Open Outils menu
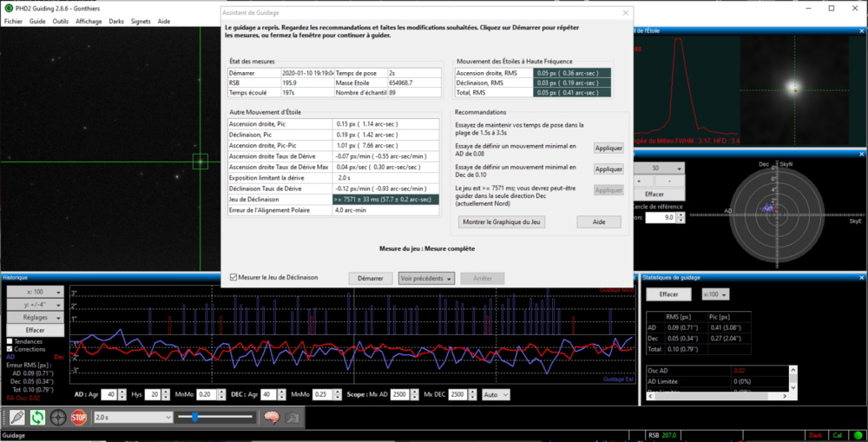This screenshot has height=442, width=868. [x=61, y=22]
